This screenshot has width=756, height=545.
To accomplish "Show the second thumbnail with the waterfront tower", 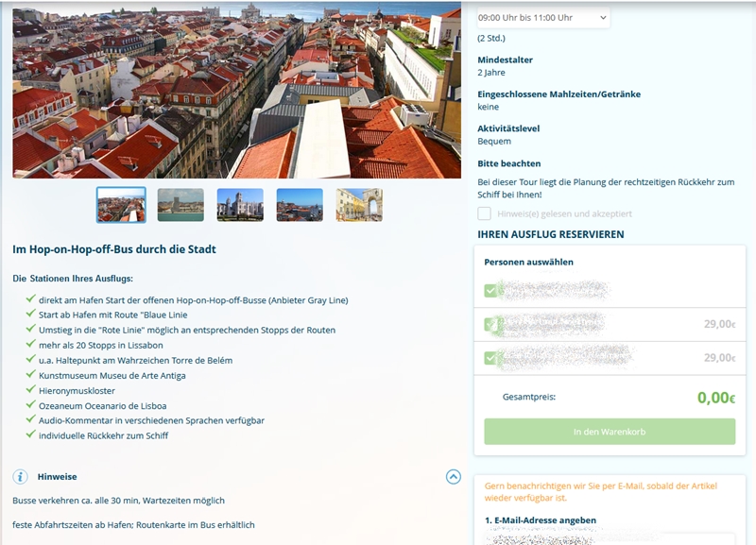I will pyautogui.click(x=180, y=205).
